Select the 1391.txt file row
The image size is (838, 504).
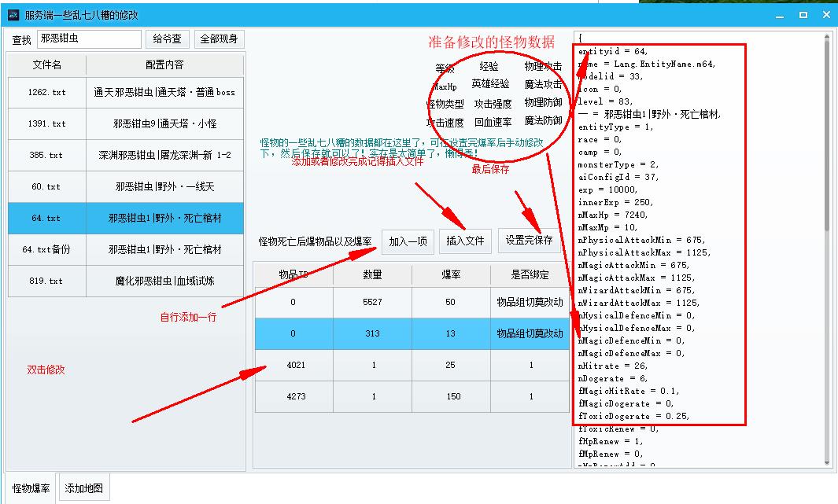click(47, 124)
